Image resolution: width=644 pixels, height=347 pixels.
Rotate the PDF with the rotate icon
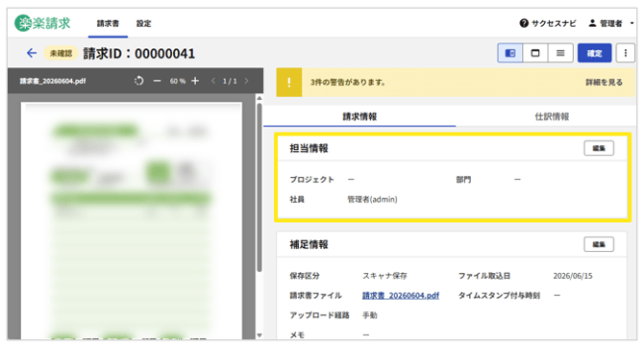coord(138,81)
